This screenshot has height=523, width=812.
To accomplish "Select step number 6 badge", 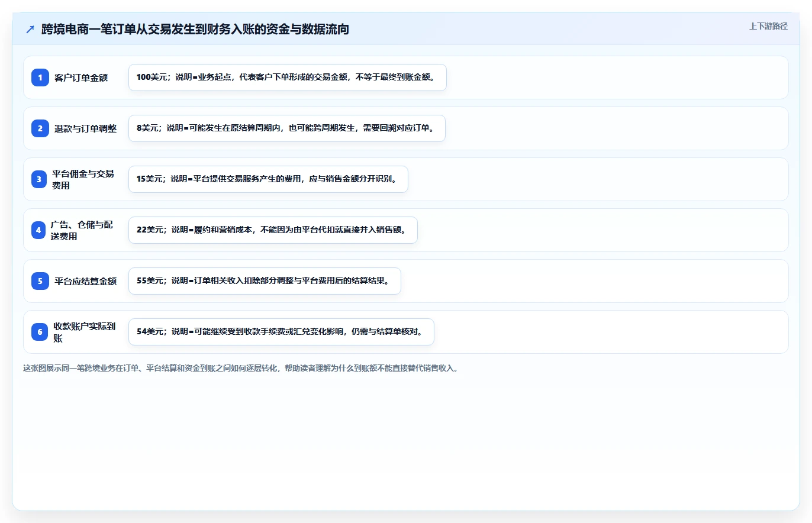I will click(x=40, y=331).
